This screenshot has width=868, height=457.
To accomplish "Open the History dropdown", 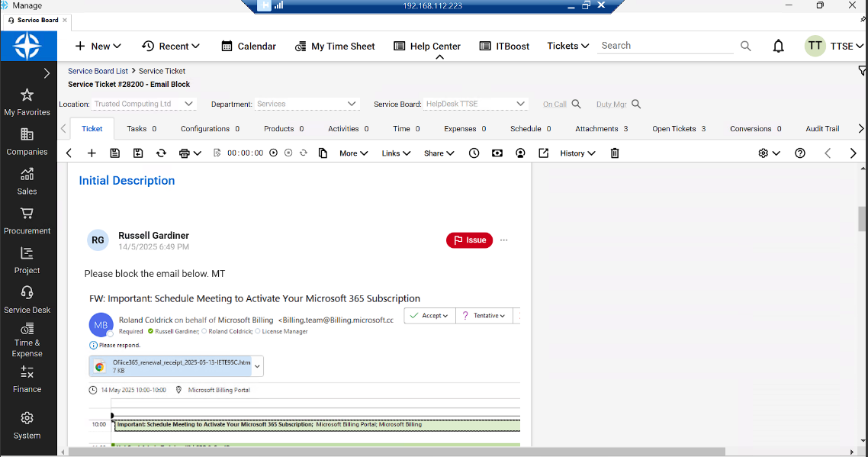I will 577,153.
